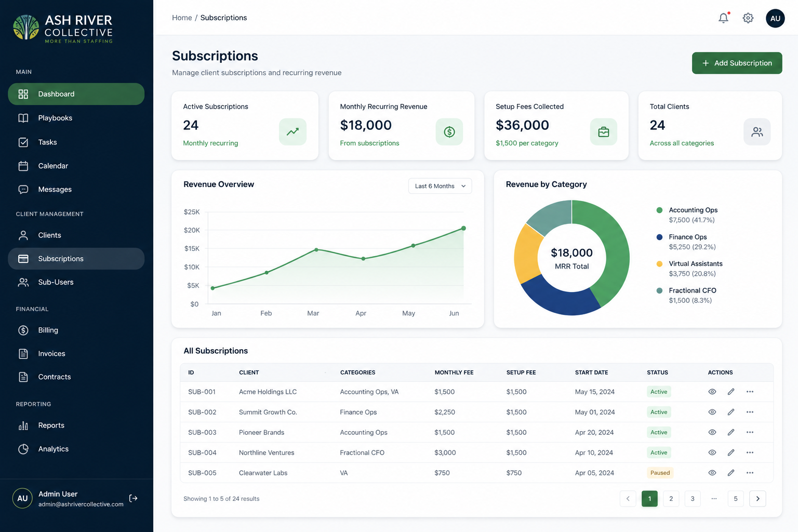Click the Setup Fees briefcase icon
Image resolution: width=798 pixels, height=532 pixels.
604,132
